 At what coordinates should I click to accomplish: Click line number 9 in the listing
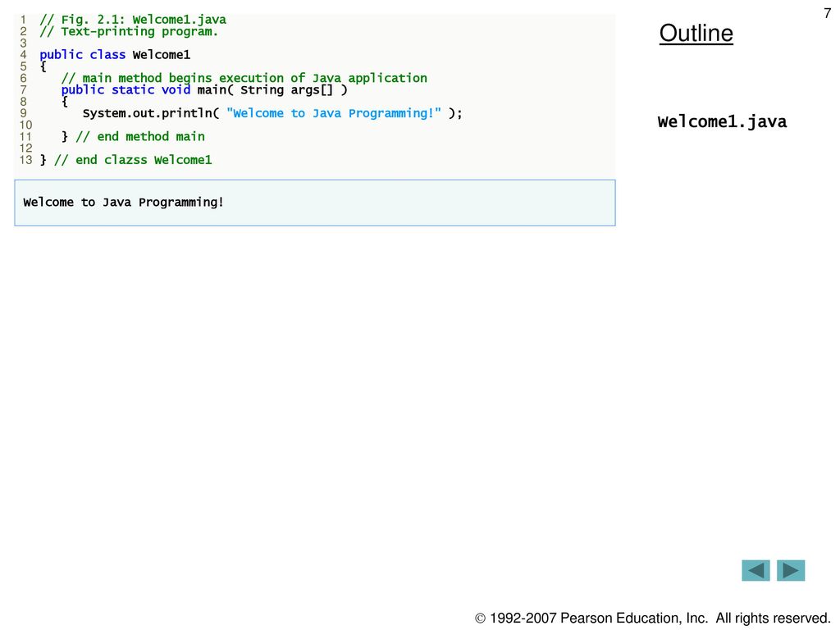23,113
